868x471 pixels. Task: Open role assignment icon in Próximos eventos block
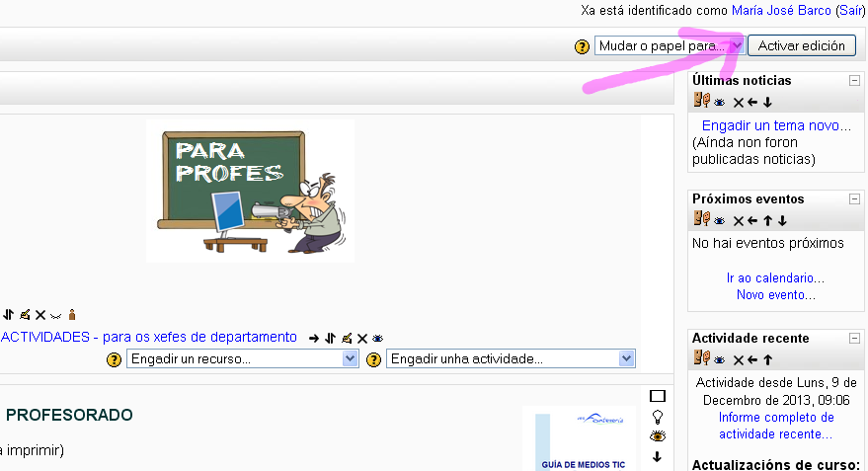pyautogui.click(x=702, y=220)
